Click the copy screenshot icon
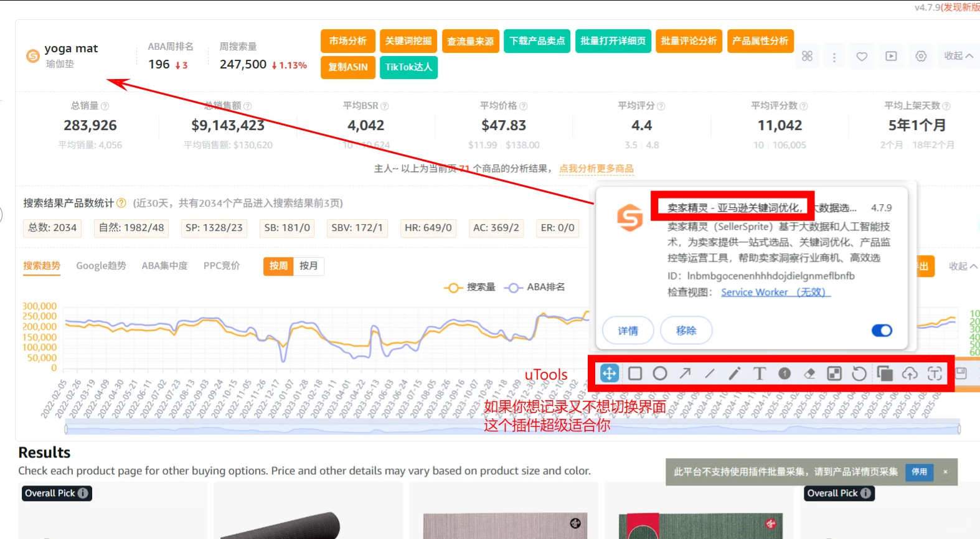 point(885,373)
